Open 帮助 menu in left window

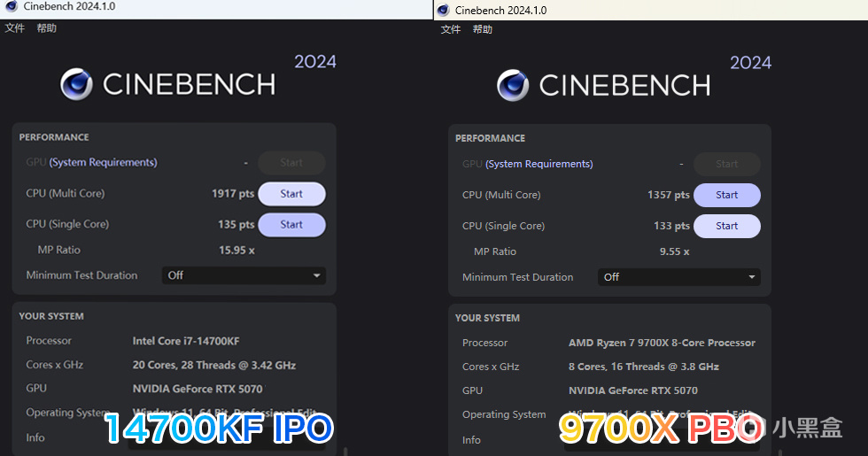pyautogui.click(x=46, y=28)
